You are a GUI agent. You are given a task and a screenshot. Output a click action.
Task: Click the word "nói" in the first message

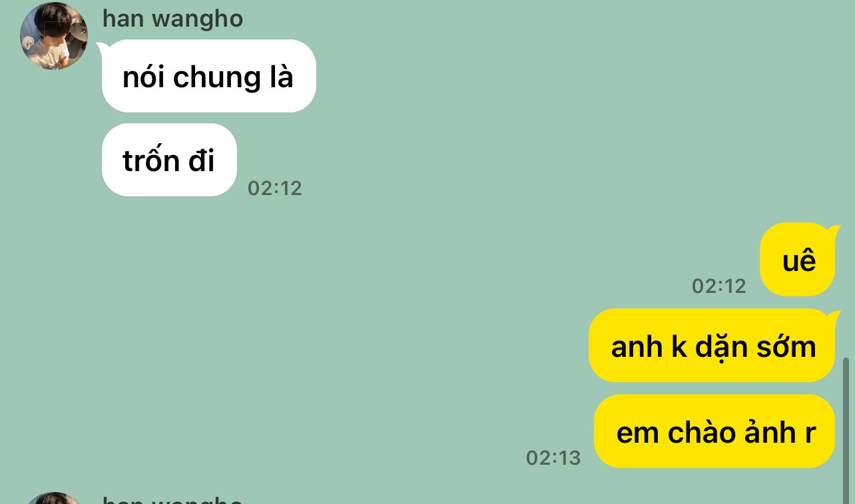144,78
